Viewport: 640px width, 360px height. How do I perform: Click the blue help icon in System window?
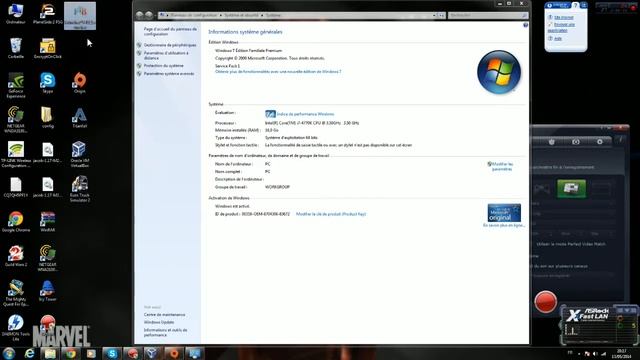(x=525, y=25)
